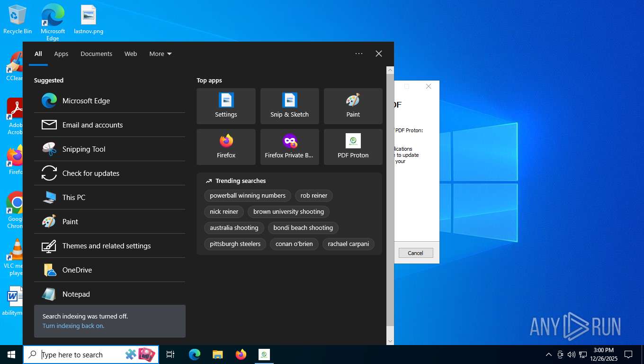This screenshot has width=644, height=364.
Task: Switch to the Apps search tab
Action: (61, 54)
